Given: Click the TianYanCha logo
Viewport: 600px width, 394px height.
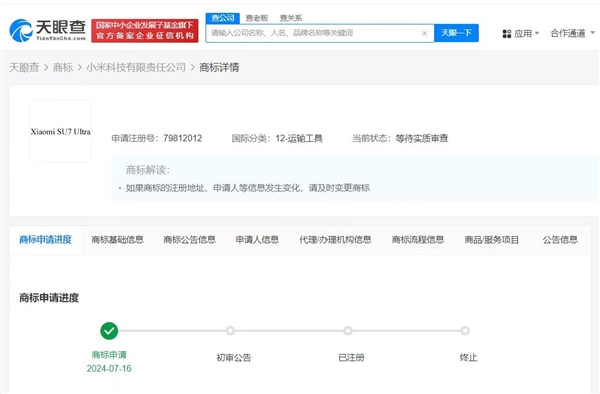Looking at the screenshot, I should tap(47, 30).
